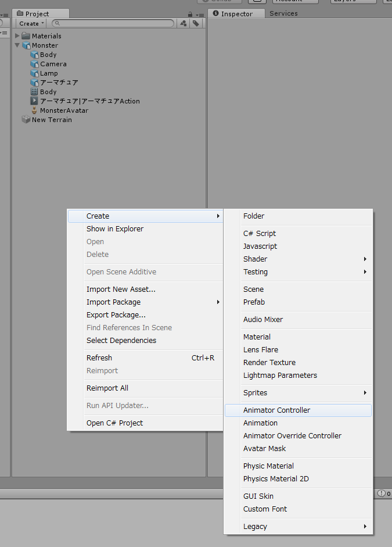Viewport: 392px width, 547px height.
Task: Choose Show in Explorer
Action: tap(145, 229)
